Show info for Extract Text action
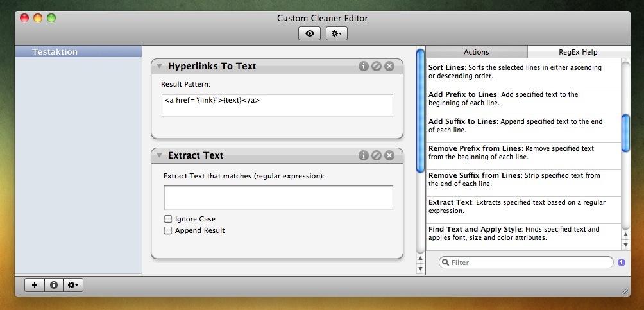Screen dimensions: 644x310 tap(364, 155)
